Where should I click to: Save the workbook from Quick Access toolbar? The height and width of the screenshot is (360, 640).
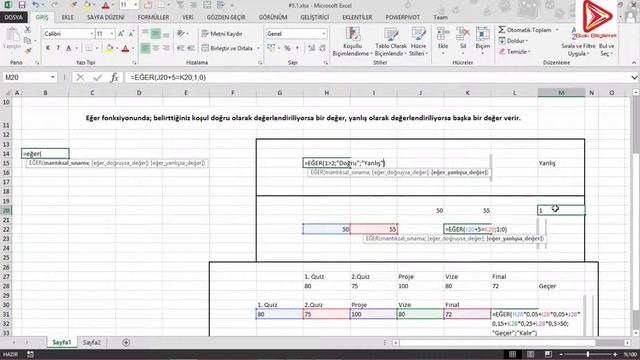tap(22, 5)
